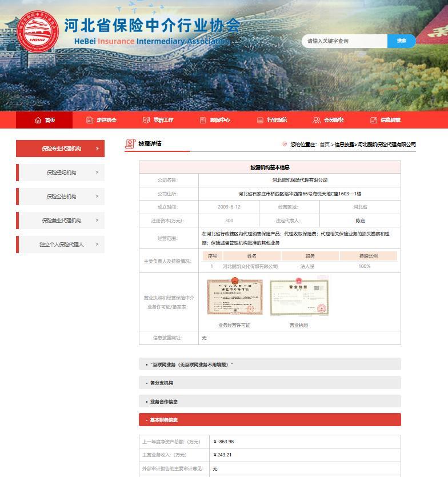The width and height of the screenshot is (448, 477).
Task: Click the 披露详情 section title
Action: point(150,143)
